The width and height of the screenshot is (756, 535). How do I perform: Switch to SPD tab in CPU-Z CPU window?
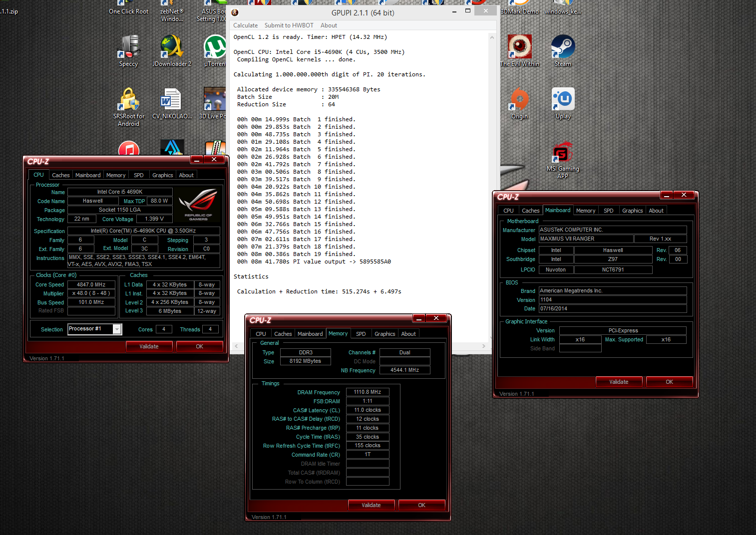[x=139, y=175]
